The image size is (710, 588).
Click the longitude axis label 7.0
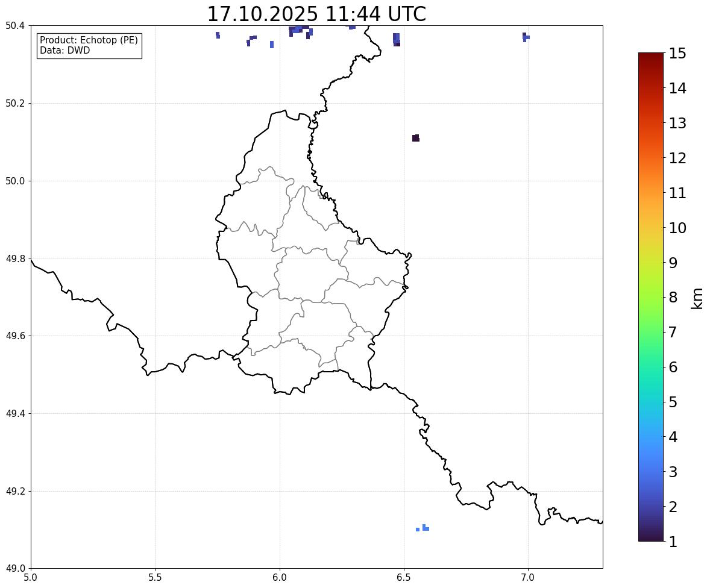click(528, 578)
